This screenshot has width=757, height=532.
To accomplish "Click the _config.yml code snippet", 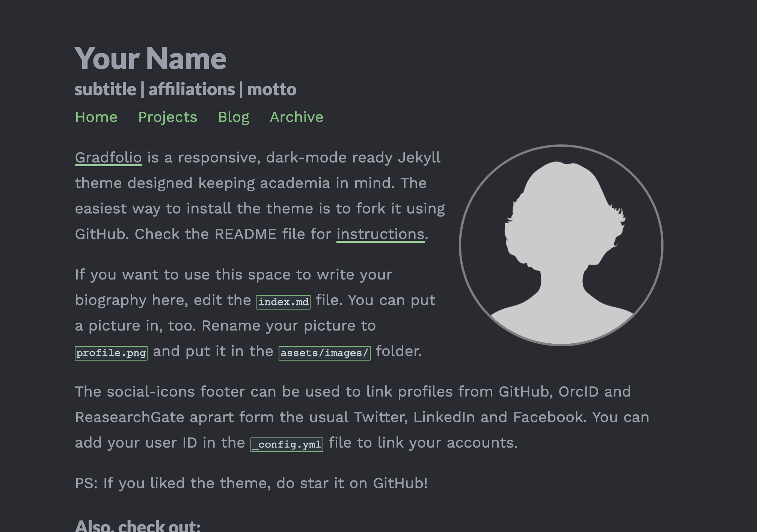I will [x=287, y=445].
